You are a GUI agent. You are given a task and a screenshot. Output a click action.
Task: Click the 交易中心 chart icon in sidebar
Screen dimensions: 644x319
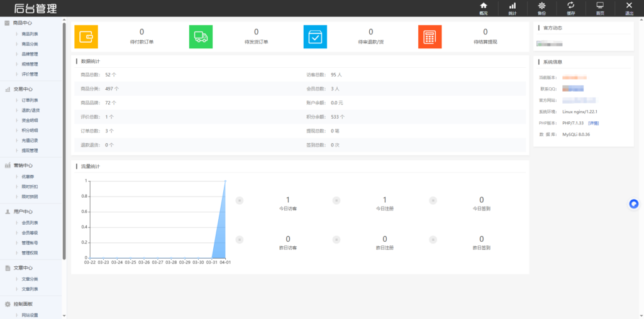[8, 89]
